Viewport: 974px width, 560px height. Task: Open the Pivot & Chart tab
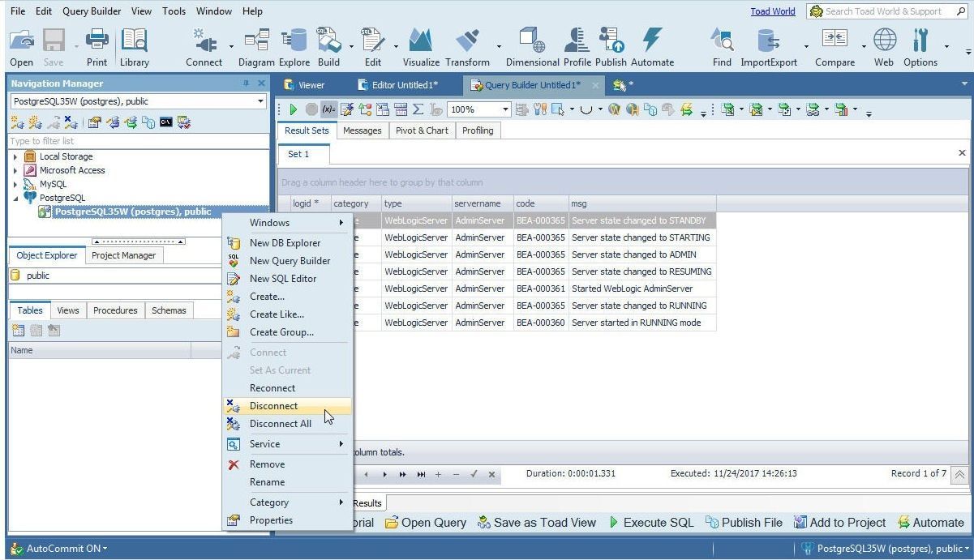click(422, 130)
